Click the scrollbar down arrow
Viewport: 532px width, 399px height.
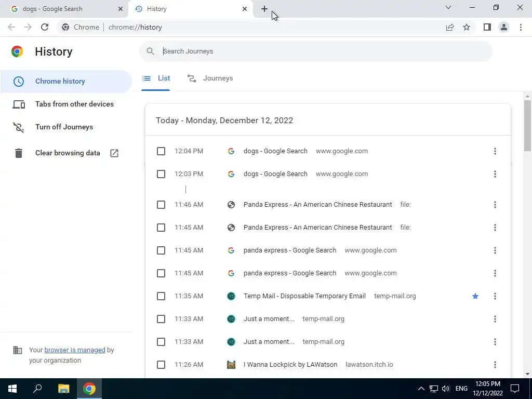[x=527, y=374]
